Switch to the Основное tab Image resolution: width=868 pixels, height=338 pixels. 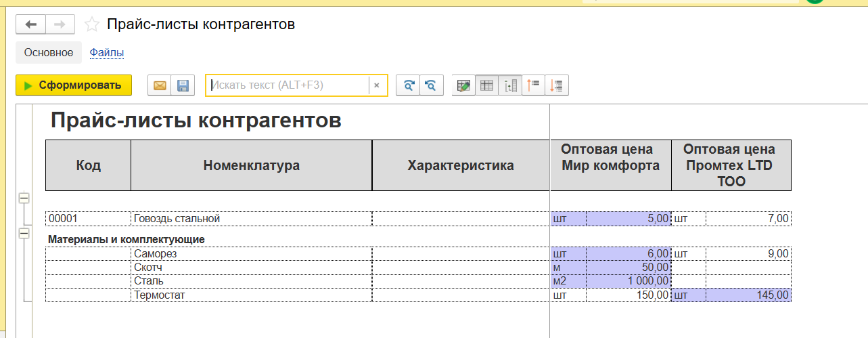click(x=49, y=52)
